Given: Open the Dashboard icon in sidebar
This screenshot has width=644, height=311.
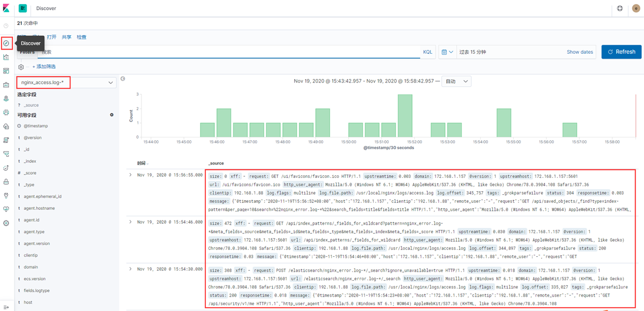Looking at the screenshot, I should (x=6, y=71).
